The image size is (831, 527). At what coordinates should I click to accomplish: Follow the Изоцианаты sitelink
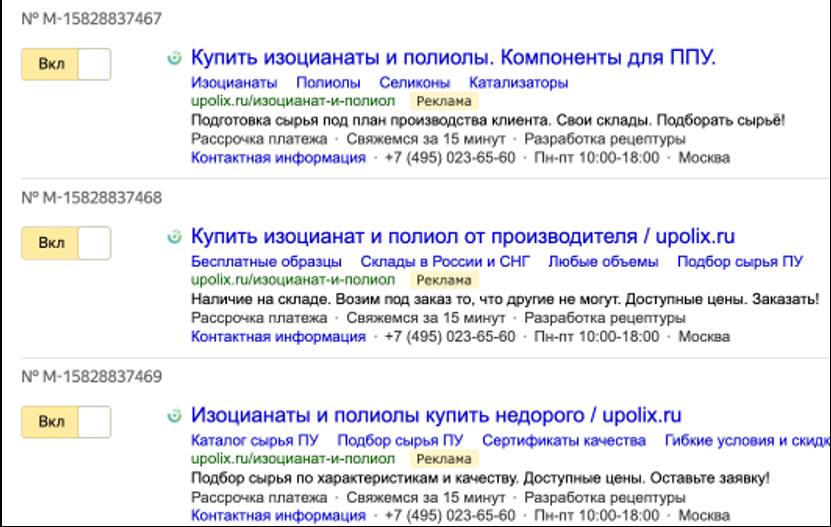click(234, 83)
